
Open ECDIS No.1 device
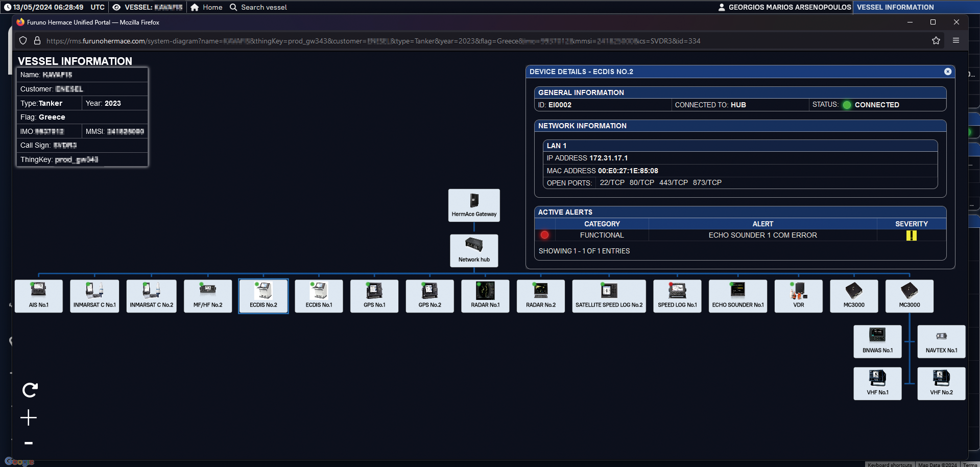tap(319, 296)
